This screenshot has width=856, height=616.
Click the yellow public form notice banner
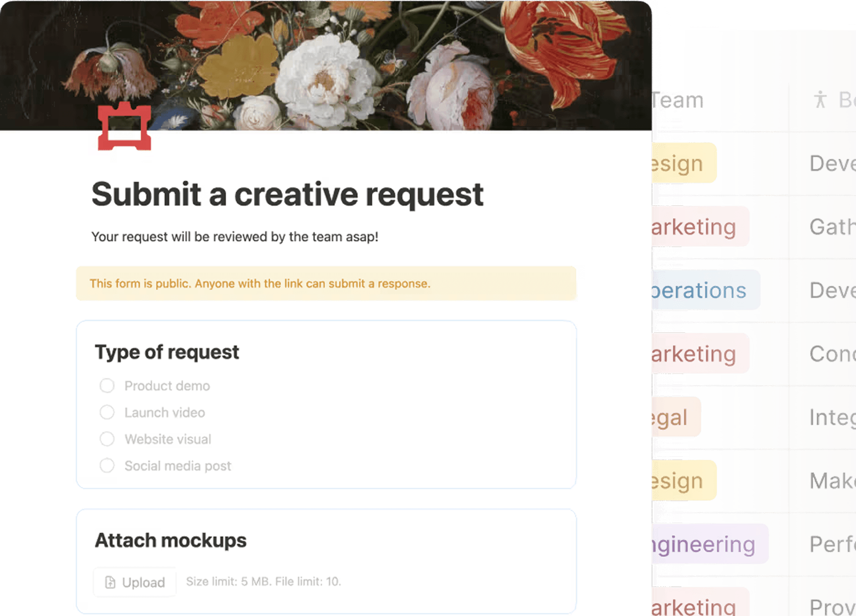pos(326,283)
